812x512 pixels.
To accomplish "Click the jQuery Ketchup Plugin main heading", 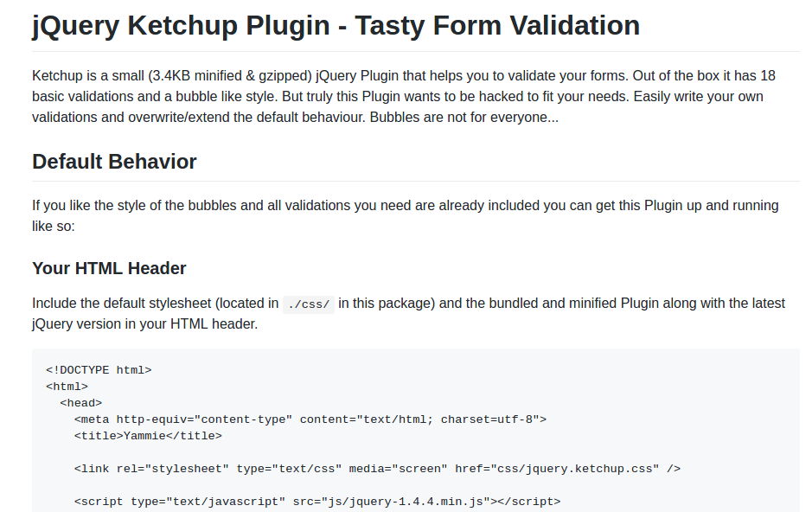I will coord(336,25).
